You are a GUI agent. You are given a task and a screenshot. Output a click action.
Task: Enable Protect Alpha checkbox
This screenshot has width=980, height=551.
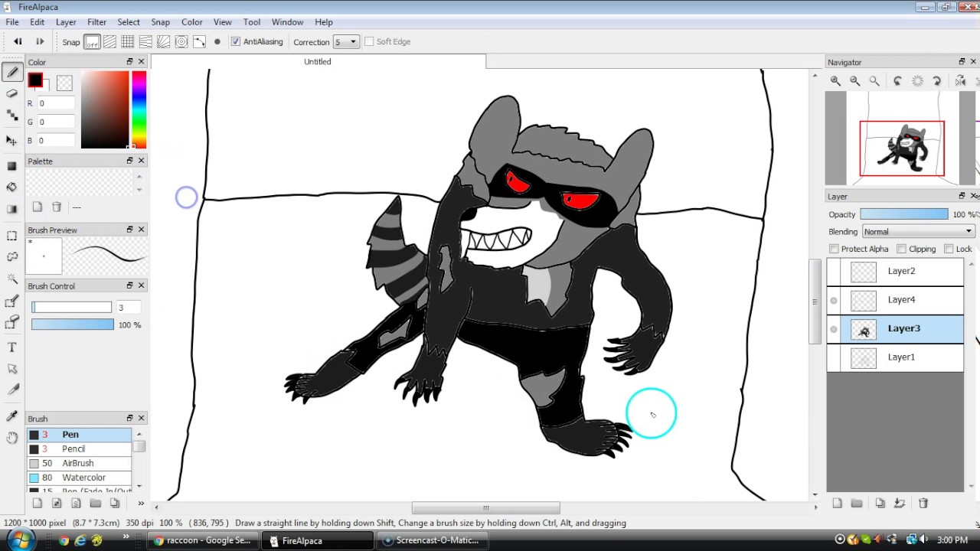click(x=834, y=249)
